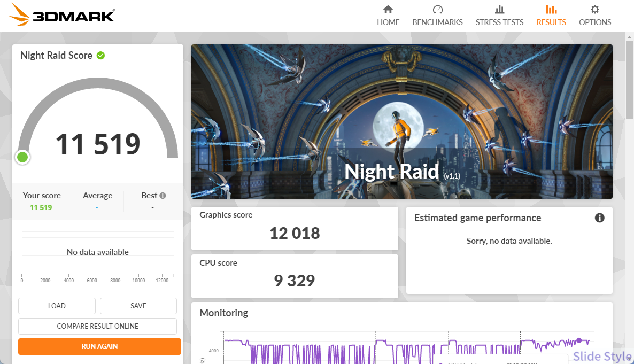
Task: Click the info icon next to Best
Action: pyautogui.click(x=163, y=196)
